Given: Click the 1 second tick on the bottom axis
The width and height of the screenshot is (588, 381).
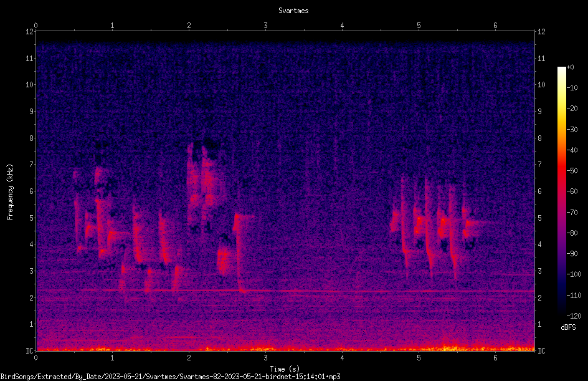Looking at the screenshot, I should [x=112, y=358].
